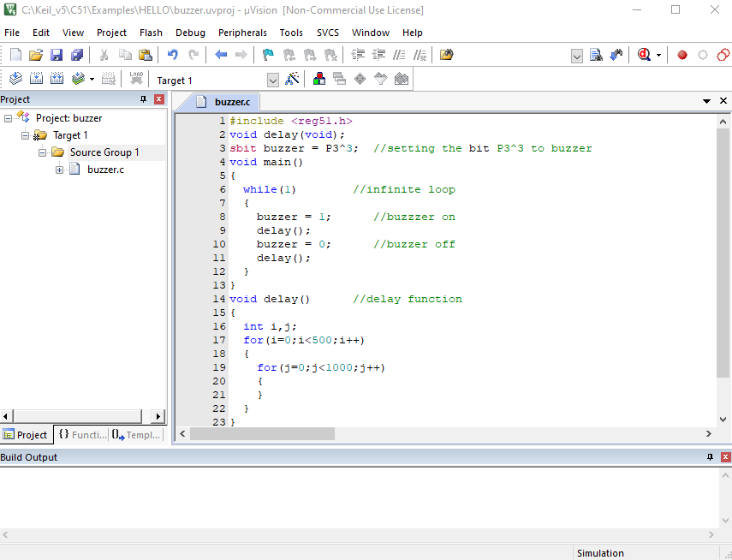Navigate forwards with right arrow

(241, 55)
